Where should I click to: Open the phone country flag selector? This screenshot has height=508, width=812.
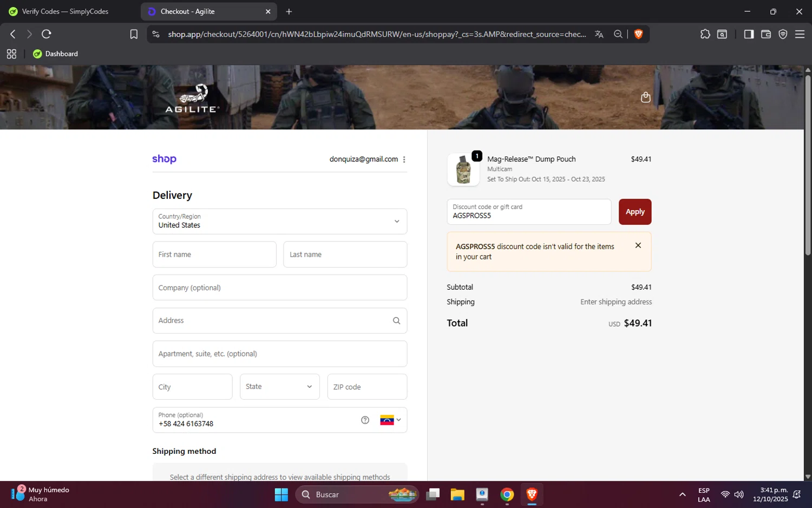390,420
